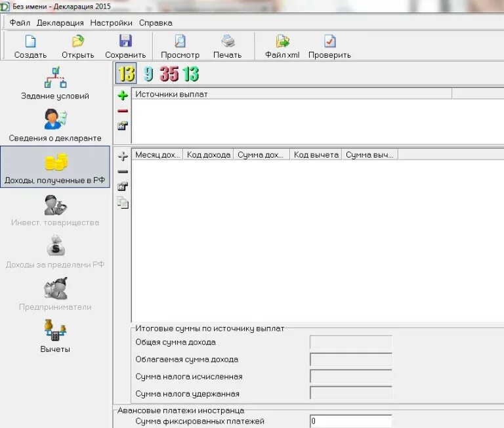504x428 pixels.
Task: Click the Сумма налога удержанная field
Action: point(351,394)
